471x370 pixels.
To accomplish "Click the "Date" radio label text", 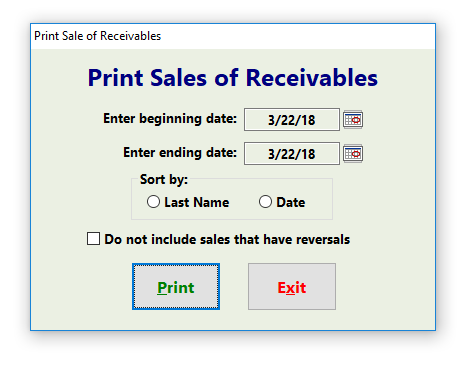I will coord(291,202).
